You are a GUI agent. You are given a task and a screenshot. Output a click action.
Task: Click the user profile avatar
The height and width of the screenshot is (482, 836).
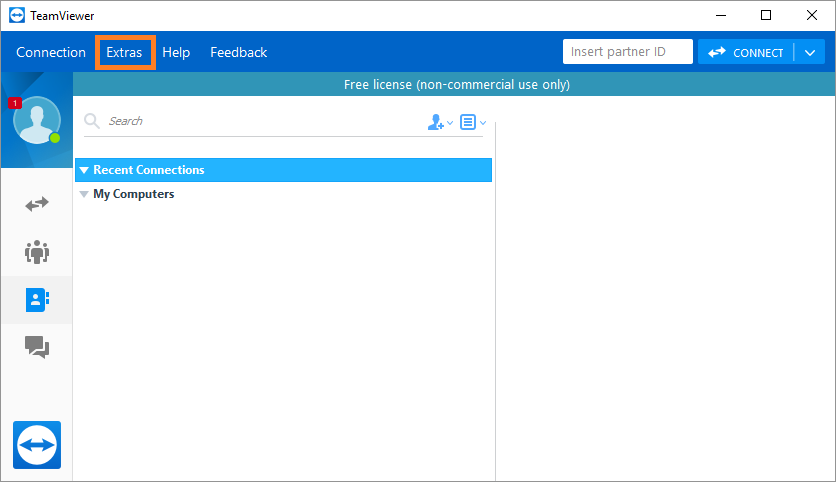pos(36,120)
